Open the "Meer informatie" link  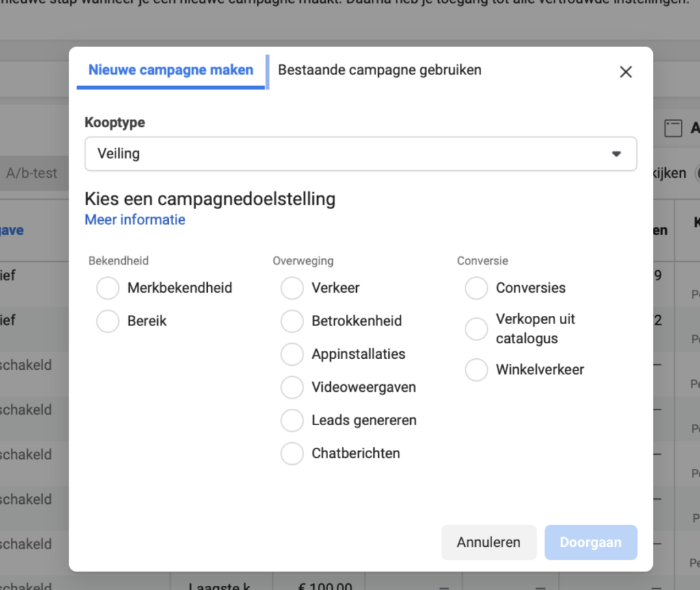(135, 219)
